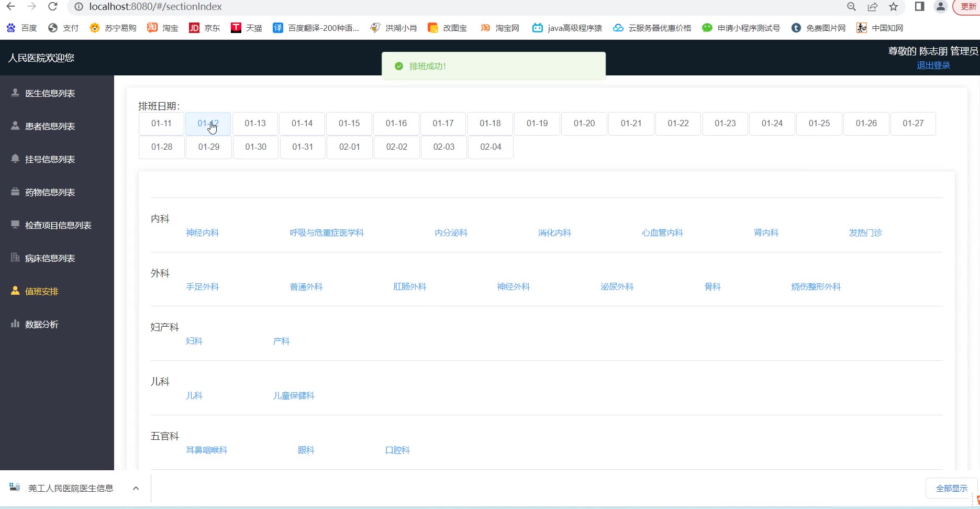Click the bar chart data analysis icon
This screenshot has width=980, height=509.
[x=15, y=324]
